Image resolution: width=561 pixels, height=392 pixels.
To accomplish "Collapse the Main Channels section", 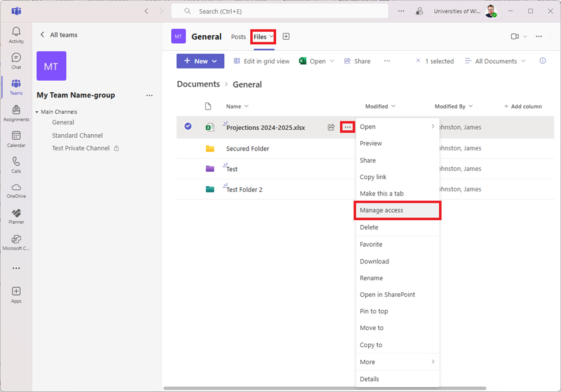I will pyautogui.click(x=37, y=112).
